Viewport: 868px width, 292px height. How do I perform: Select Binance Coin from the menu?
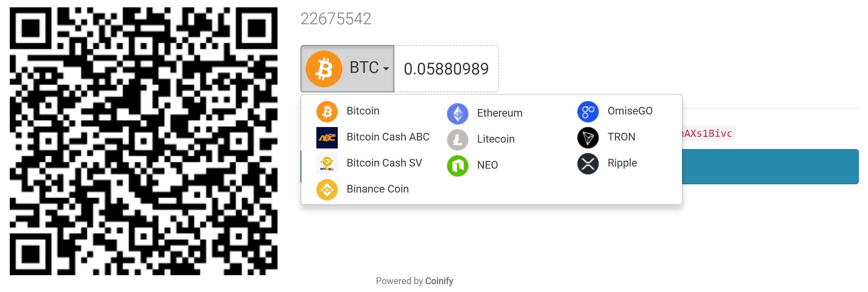point(377,189)
